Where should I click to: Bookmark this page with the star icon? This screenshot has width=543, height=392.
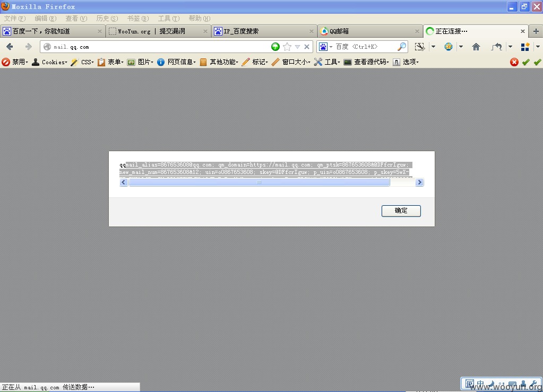pos(287,47)
